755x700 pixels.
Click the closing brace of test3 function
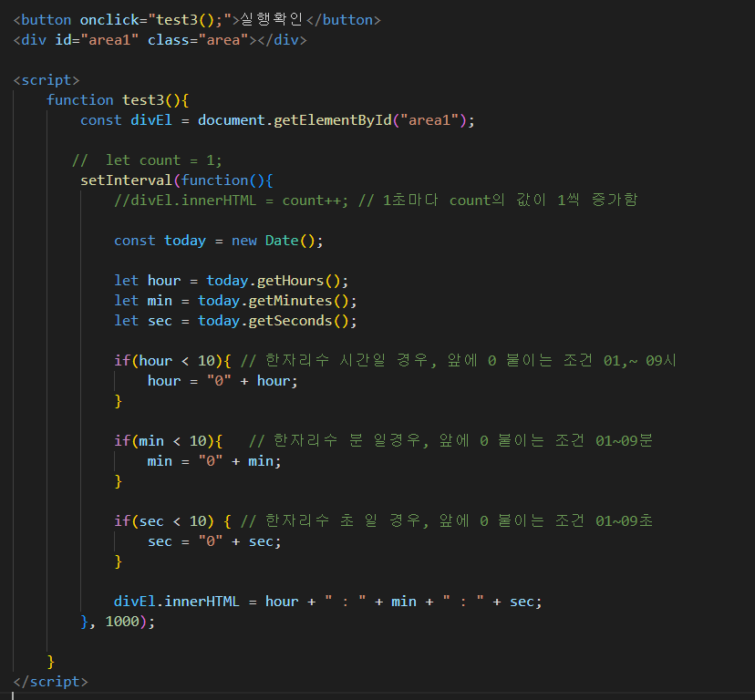click(50, 662)
